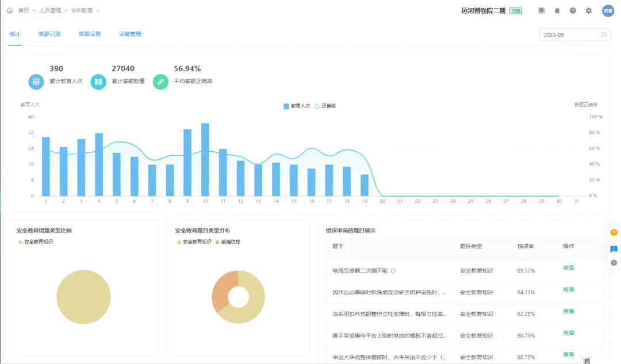Open the notifications bell
Screen dimensions: 621x364
coord(557,11)
